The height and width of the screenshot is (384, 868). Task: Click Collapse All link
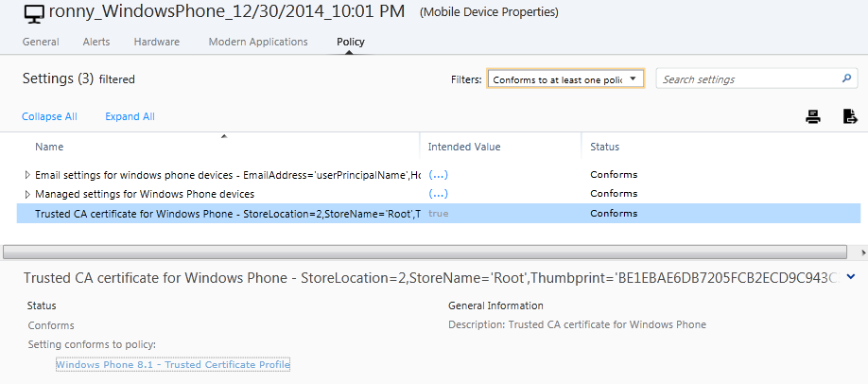(x=49, y=117)
